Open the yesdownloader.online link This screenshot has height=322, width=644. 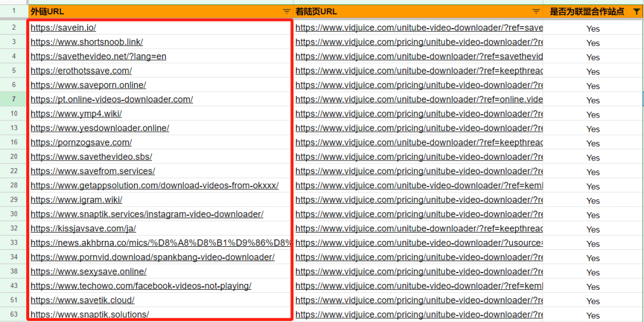pyautogui.click(x=100, y=128)
